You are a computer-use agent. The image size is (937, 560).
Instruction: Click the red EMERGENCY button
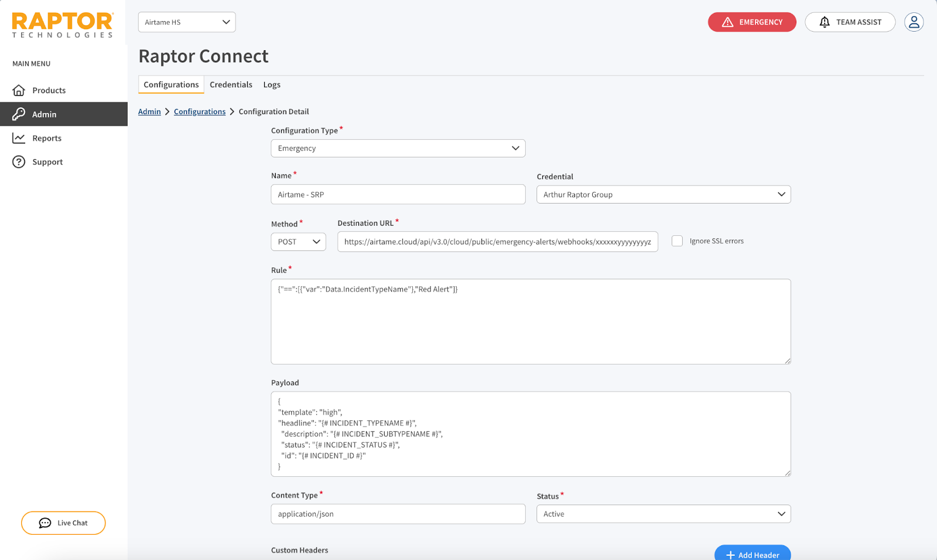click(752, 22)
